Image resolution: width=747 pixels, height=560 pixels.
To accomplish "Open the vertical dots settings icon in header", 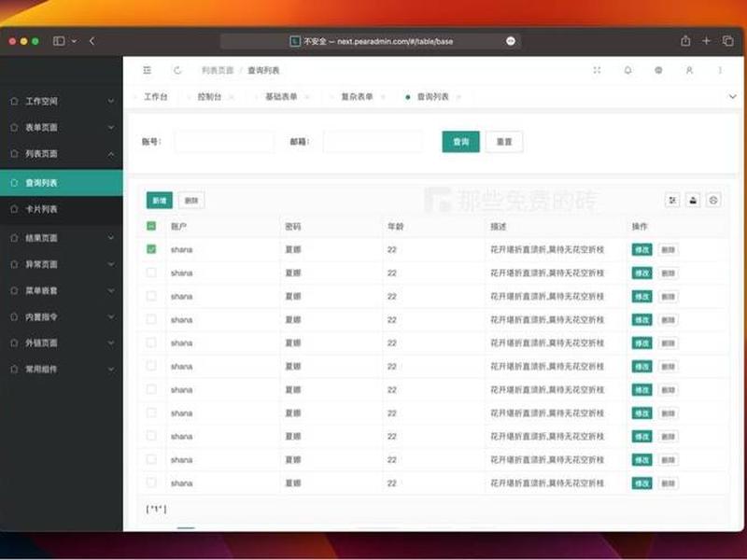I will coord(720,71).
